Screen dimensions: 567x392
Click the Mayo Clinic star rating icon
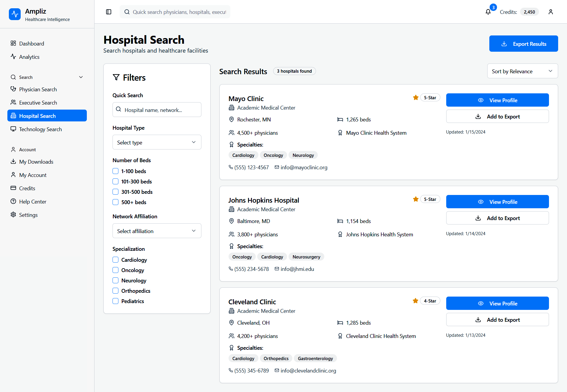point(416,97)
